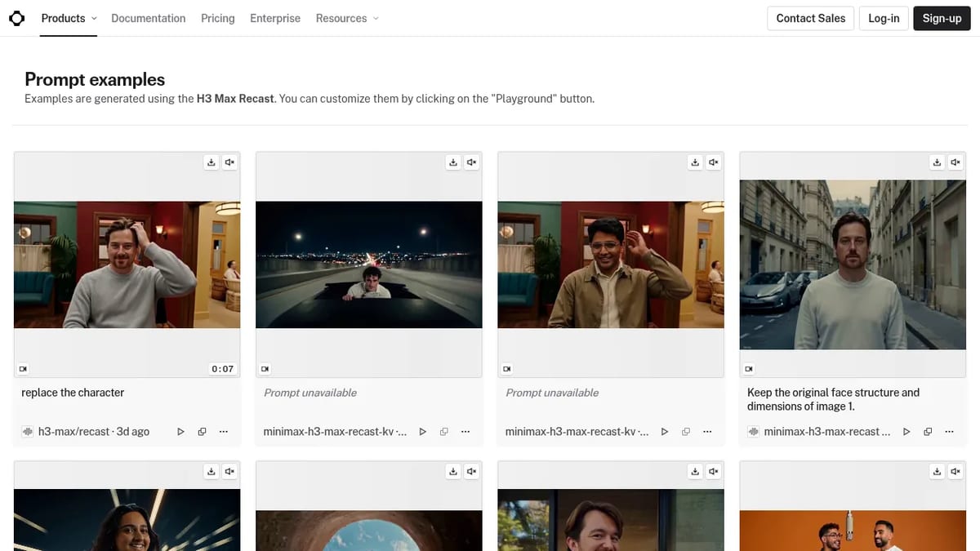Go to the Documentation page
This screenshot has width=980, height=551.
149,18
